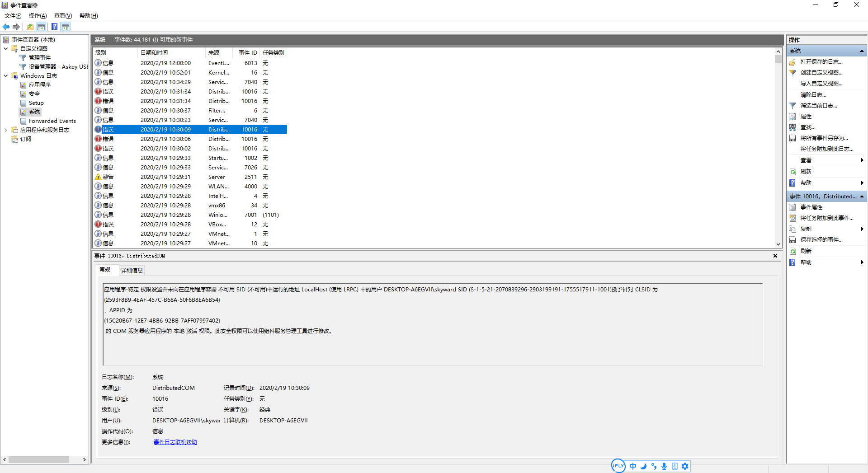Expand 帮助 submenu under event section
This screenshot has width=868, height=473.
[x=862, y=262]
